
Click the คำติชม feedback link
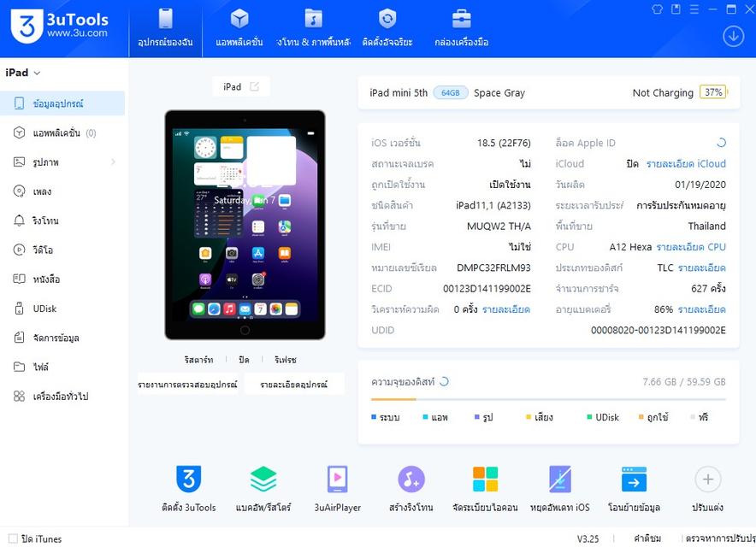tap(647, 538)
